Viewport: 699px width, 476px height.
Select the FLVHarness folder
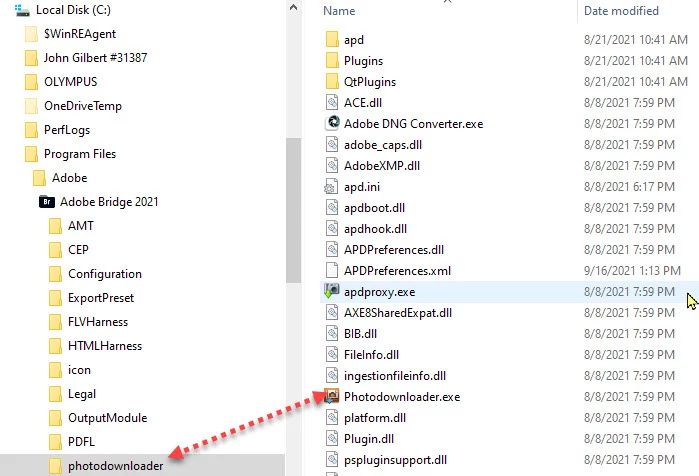coord(88,322)
